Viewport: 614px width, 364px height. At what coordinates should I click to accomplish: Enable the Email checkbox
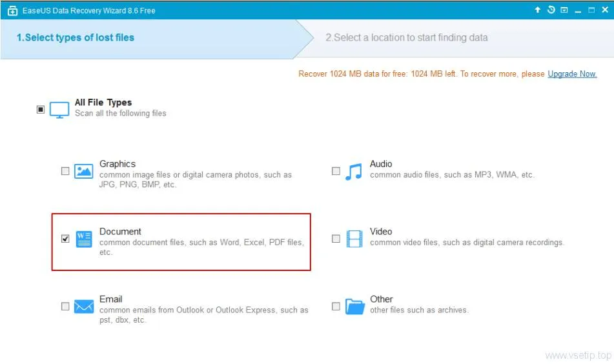tap(65, 306)
